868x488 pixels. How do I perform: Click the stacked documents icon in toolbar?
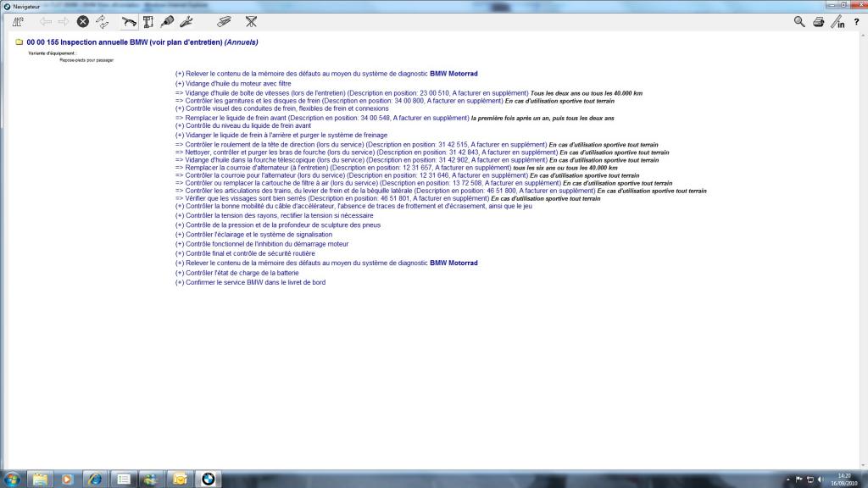pos(224,21)
